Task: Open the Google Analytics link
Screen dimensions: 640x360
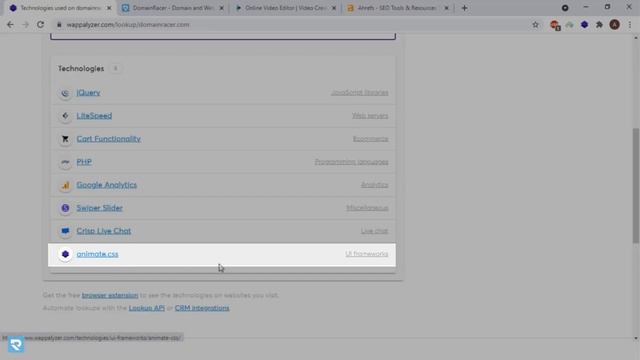Action: (107, 185)
